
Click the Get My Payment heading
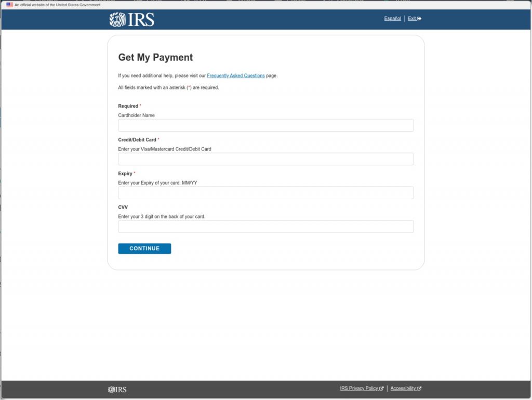tap(155, 58)
